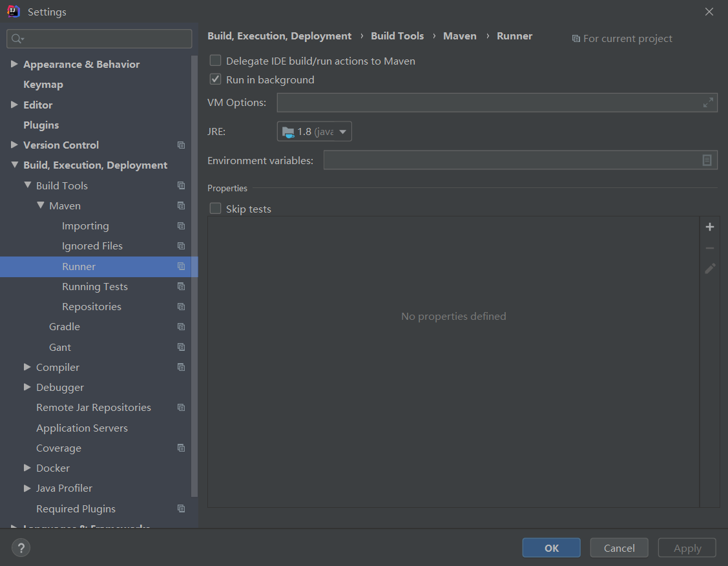Viewport: 728px width, 566px height.
Task: Open Gradle settings
Action: [x=65, y=327]
